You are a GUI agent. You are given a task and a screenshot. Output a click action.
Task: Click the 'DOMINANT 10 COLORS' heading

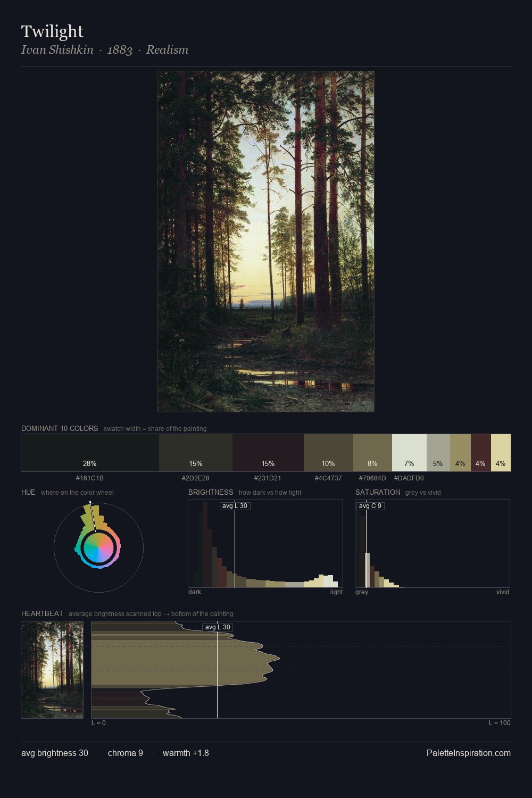coord(60,428)
